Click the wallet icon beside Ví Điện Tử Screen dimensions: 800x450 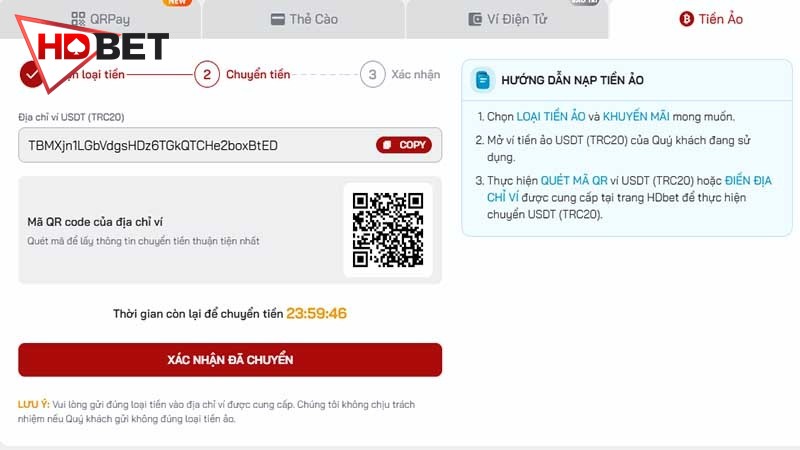[475, 19]
